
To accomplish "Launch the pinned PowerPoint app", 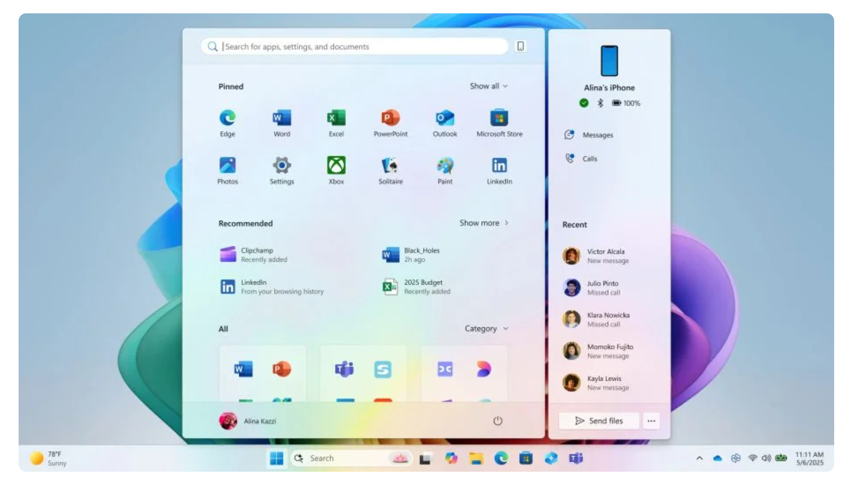I will [x=390, y=123].
